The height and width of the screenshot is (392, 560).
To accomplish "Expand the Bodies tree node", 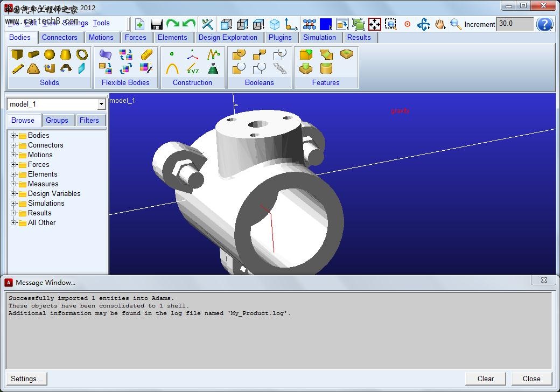I will [x=13, y=136].
